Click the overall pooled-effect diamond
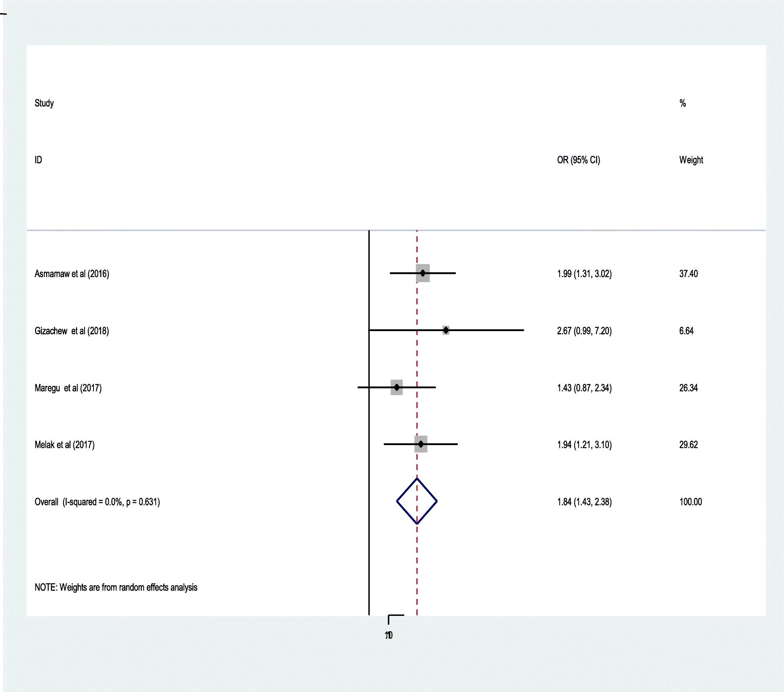784x692 pixels. 417,501
